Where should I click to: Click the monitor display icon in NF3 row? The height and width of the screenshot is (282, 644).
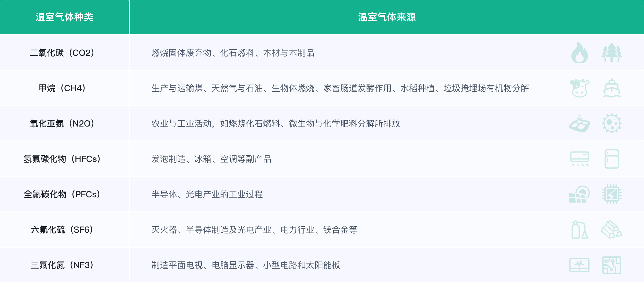580,265
